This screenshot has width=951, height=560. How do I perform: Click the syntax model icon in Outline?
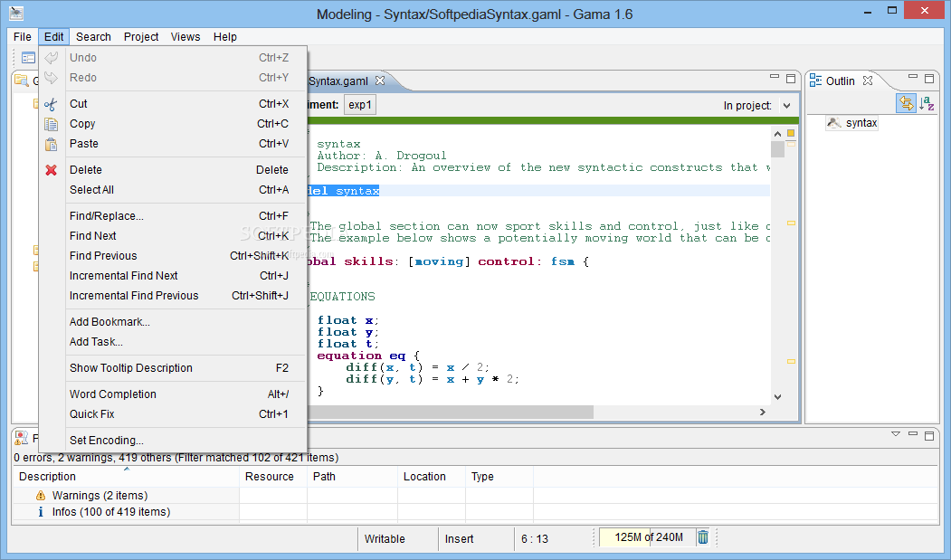pyautogui.click(x=834, y=123)
